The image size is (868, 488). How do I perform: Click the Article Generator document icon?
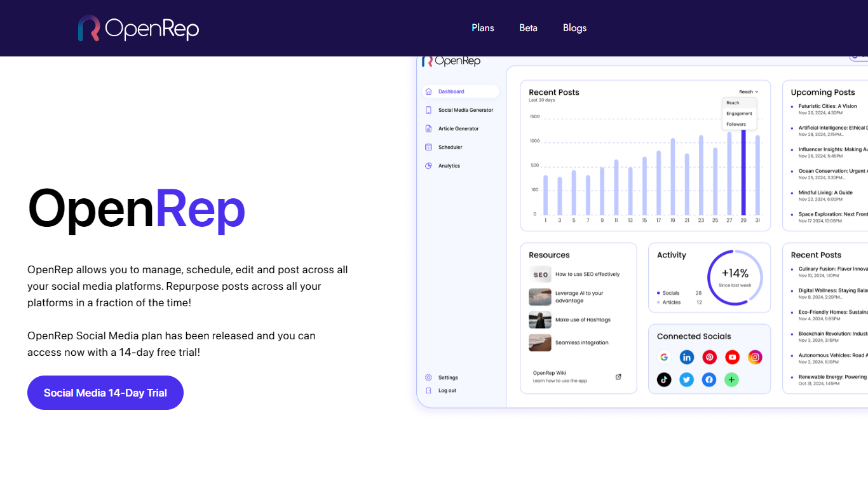click(428, 128)
